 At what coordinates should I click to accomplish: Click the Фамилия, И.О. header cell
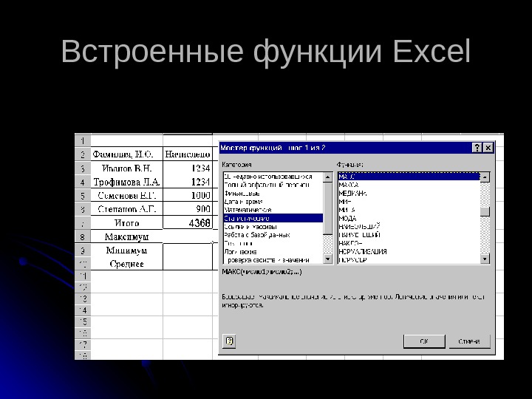(126, 154)
